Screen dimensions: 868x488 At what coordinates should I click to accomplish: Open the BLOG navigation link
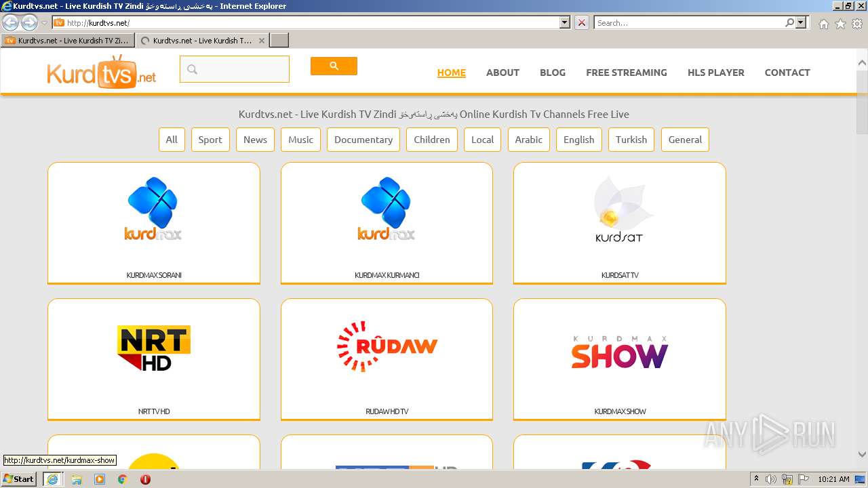coord(553,73)
